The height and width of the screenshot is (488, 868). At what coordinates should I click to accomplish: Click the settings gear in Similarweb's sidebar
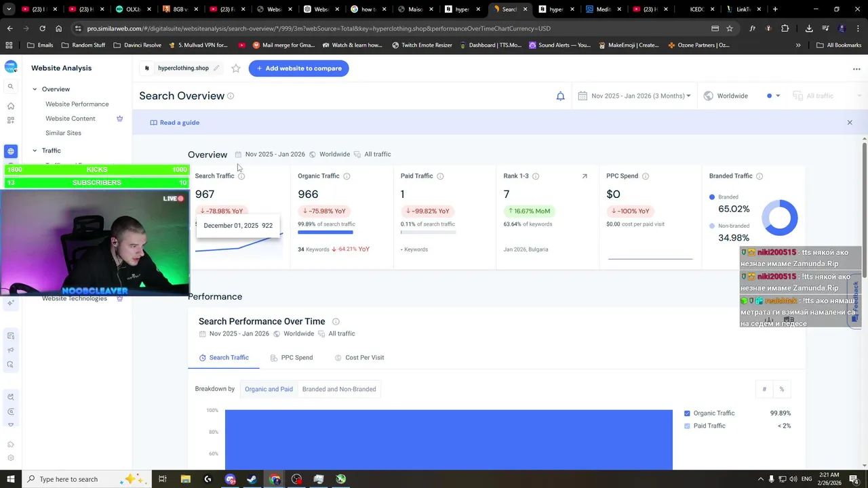tap(10, 458)
